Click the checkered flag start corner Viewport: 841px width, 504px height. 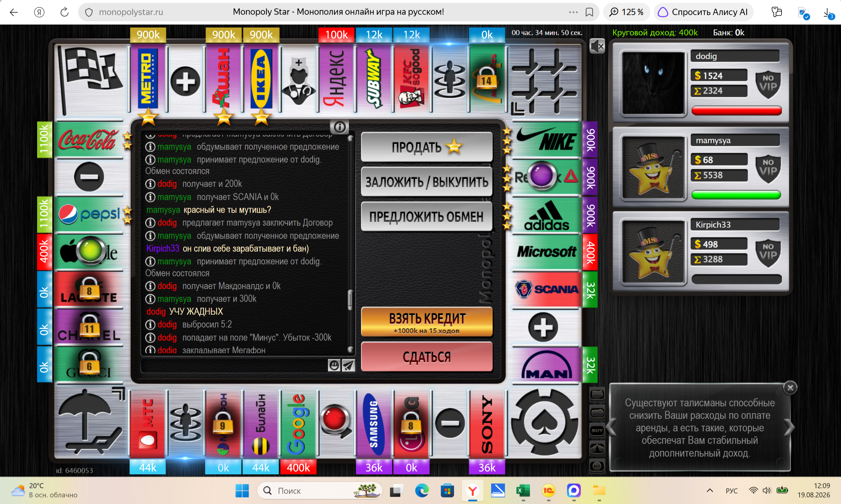(91, 80)
